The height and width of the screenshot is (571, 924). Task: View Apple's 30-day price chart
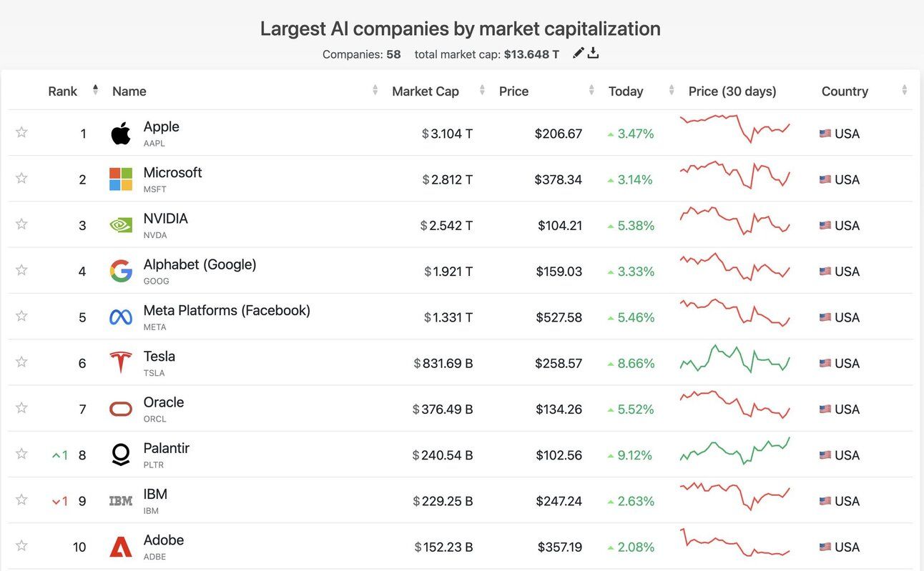coord(734,129)
